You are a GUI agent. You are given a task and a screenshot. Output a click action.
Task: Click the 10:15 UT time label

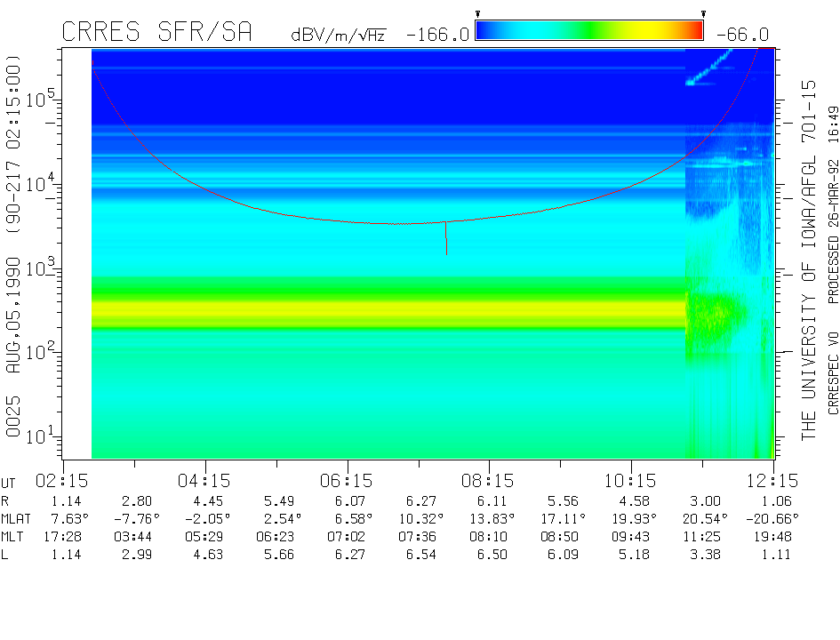pos(631,481)
